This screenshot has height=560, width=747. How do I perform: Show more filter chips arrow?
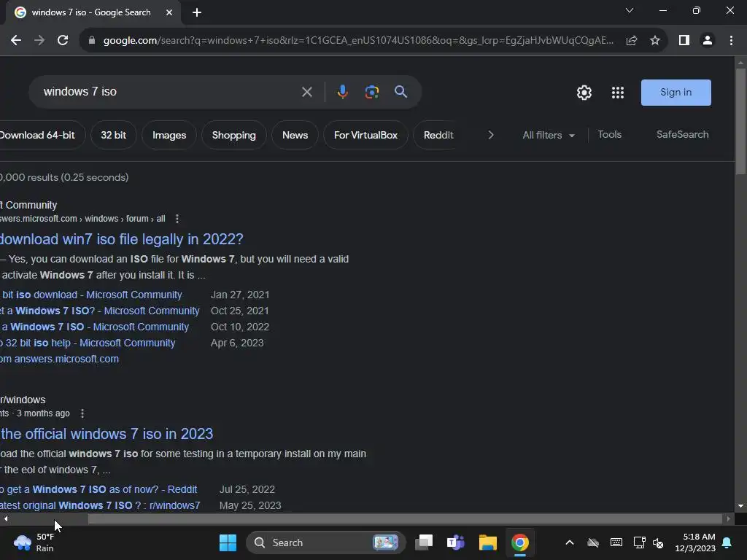tap(491, 135)
